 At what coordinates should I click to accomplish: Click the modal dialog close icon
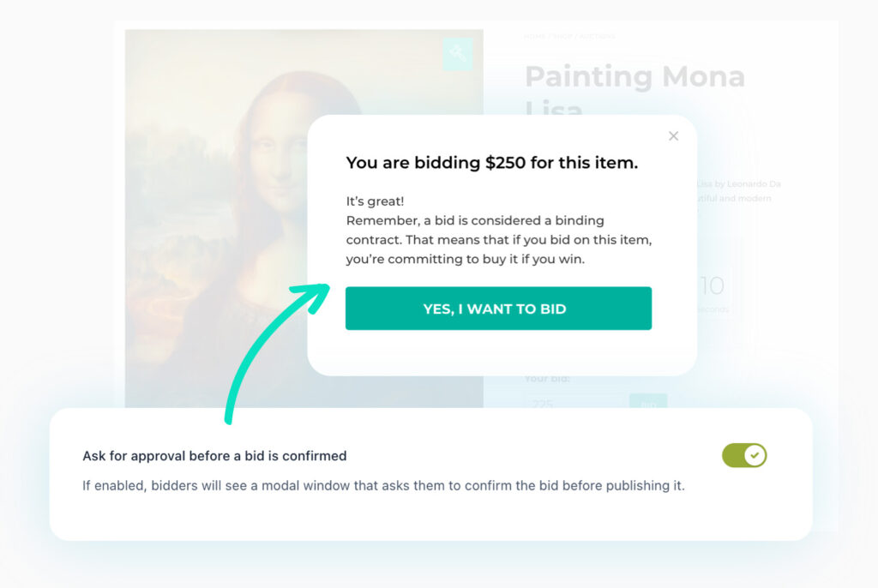[673, 135]
